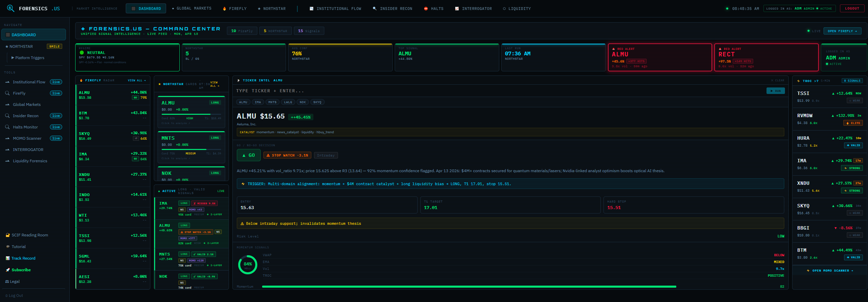Click the red stop icon beside the top-bar Halts

tap(426, 9)
